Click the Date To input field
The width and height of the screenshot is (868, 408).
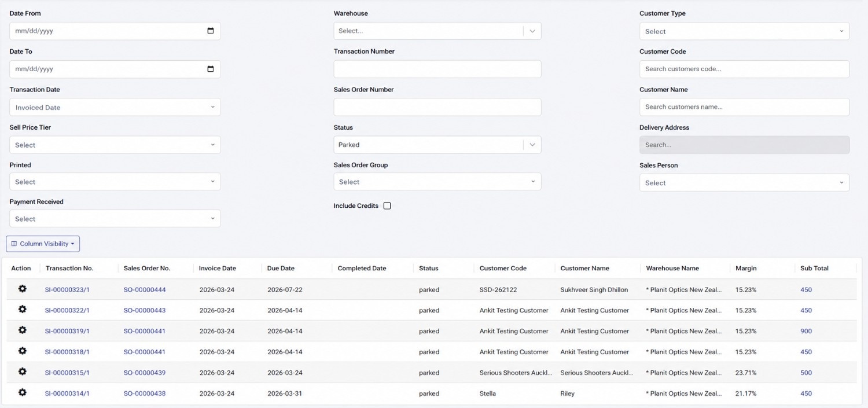point(115,69)
